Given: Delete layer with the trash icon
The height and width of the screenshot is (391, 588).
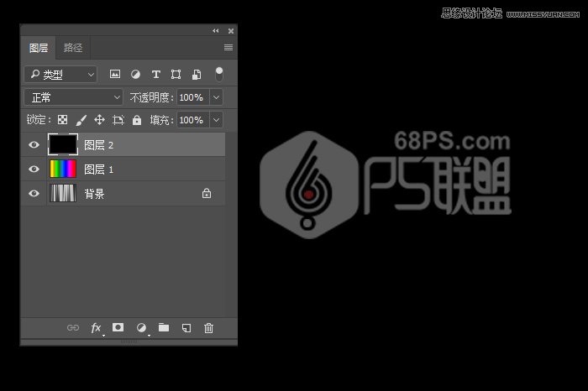Looking at the screenshot, I should click(209, 328).
